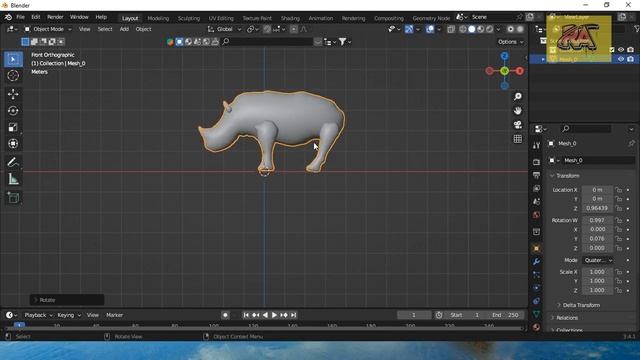
Task: Click the viewport zoom magnifier icon
Action: click(518, 96)
